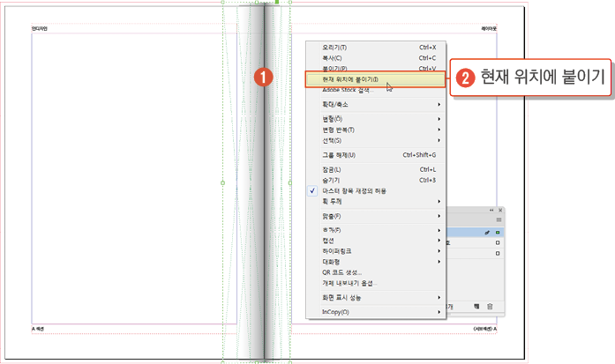Open the 효과 effects submenu
This screenshot has width=615, height=364.
(x=376, y=230)
